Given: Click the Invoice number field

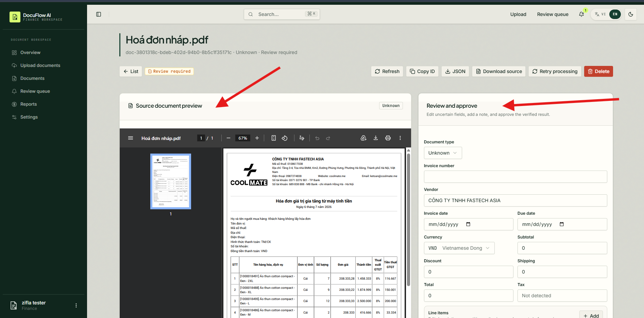Looking at the screenshot, I should pos(515,177).
